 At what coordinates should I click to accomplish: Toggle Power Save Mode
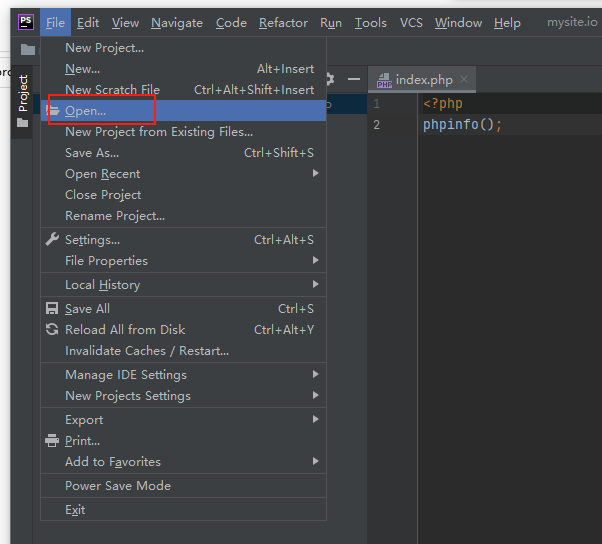click(x=184, y=485)
